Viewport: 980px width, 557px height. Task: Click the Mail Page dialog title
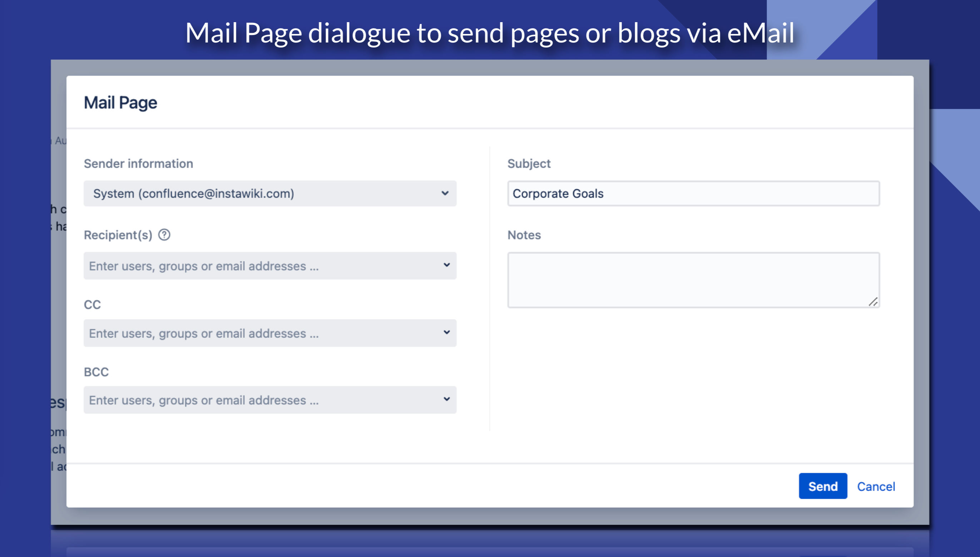(x=120, y=102)
